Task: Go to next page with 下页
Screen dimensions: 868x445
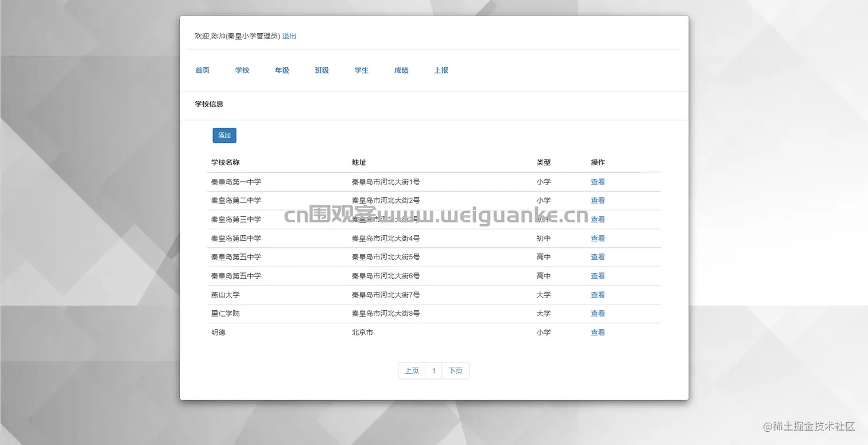Action: 455,371
